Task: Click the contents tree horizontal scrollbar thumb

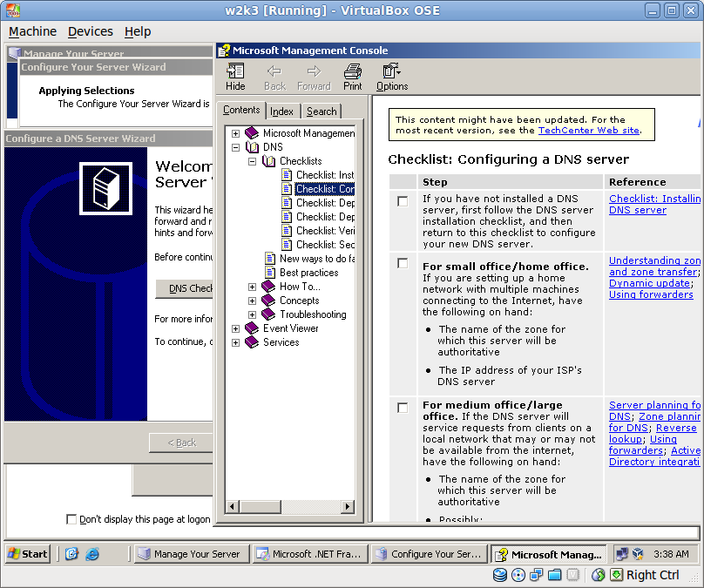Action: coord(261,507)
